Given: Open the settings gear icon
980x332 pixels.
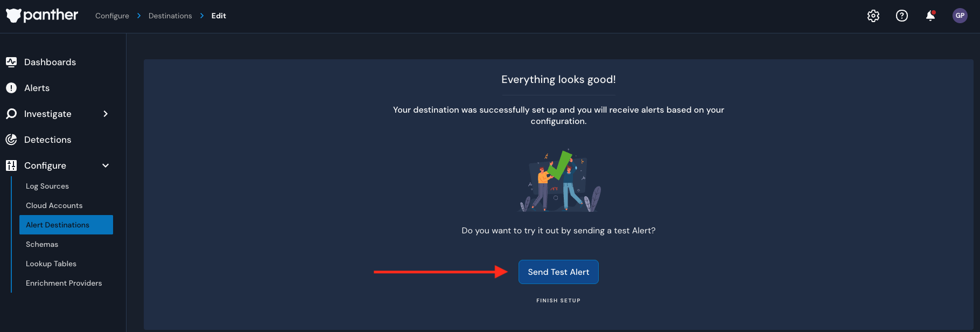Looking at the screenshot, I should pos(873,16).
